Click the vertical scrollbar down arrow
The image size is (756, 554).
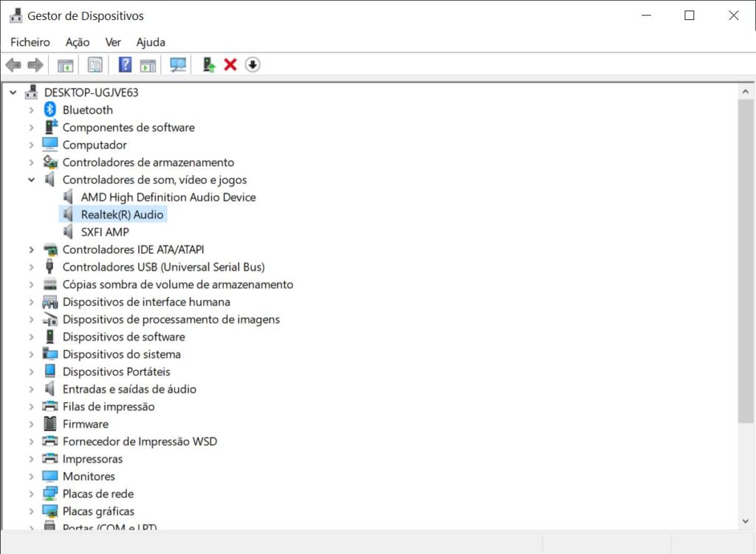coord(746,521)
